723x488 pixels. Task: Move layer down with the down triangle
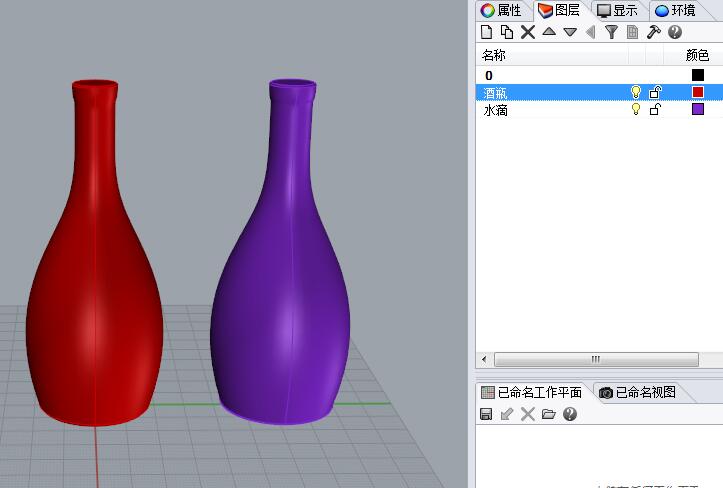click(570, 32)
